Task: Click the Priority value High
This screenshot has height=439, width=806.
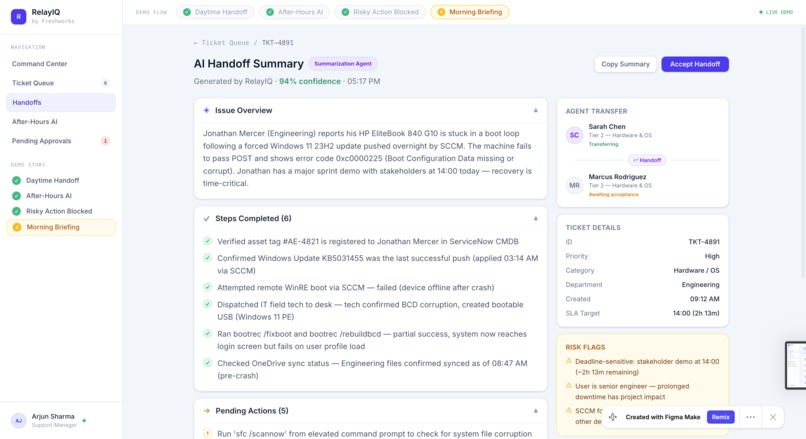Action: coord(712,256)
